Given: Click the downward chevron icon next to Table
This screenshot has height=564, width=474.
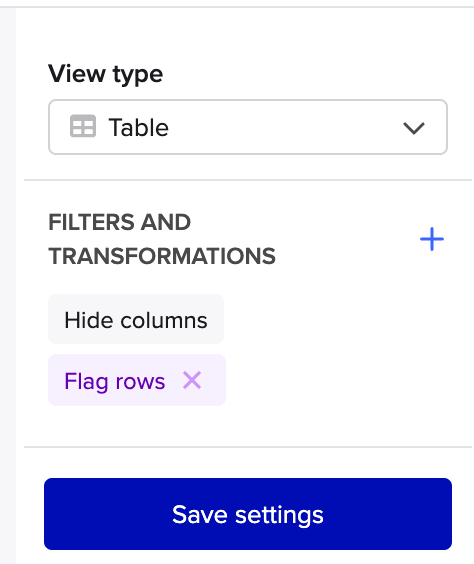Looking at the screenshot, I should tap(414, 128).
